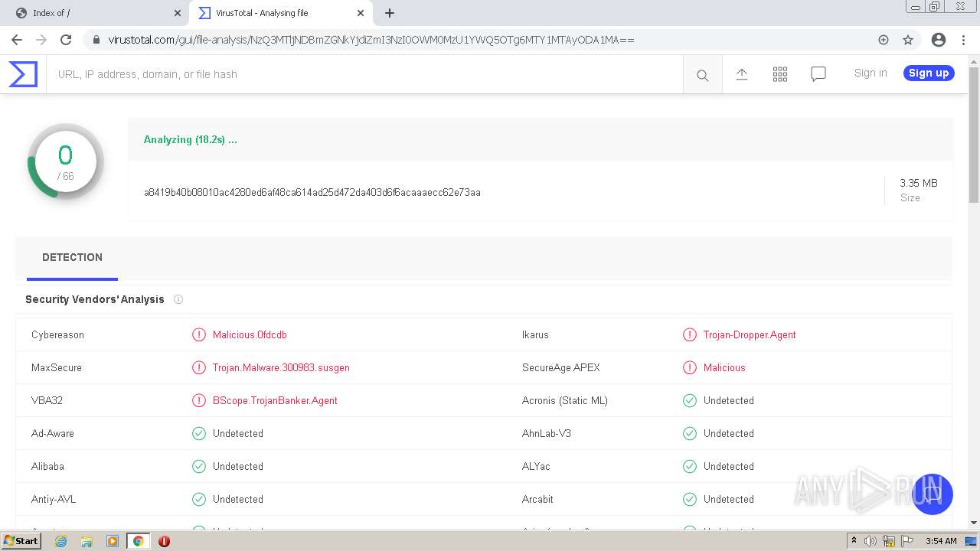Viewport: 980px width, 551px height.
Task: Reload the page with refresh icon
Action: click(x=66, y=40)
